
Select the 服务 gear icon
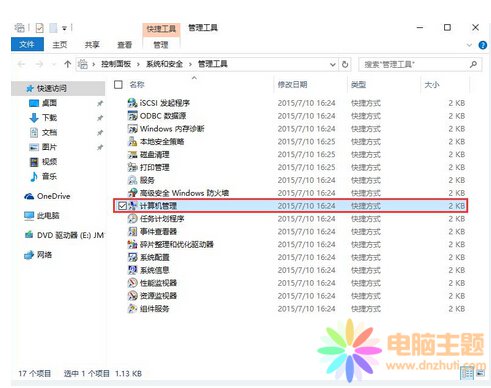(x=132, y=180)
